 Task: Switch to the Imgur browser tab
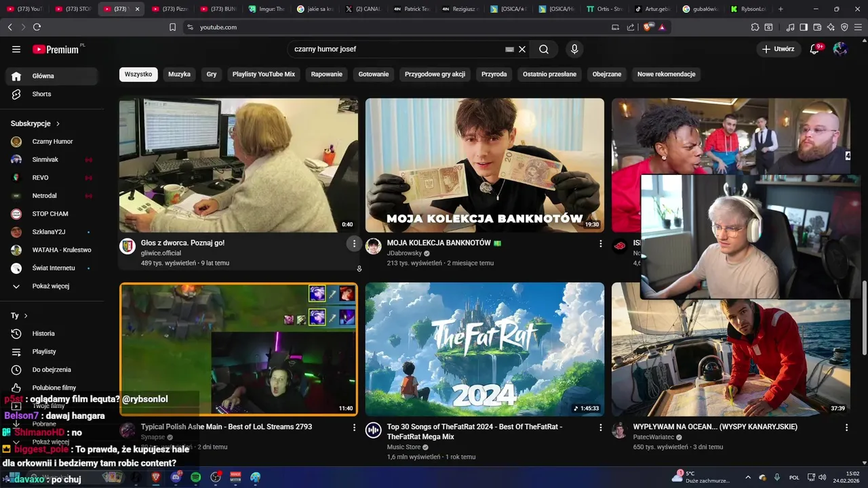pos(266,9)
